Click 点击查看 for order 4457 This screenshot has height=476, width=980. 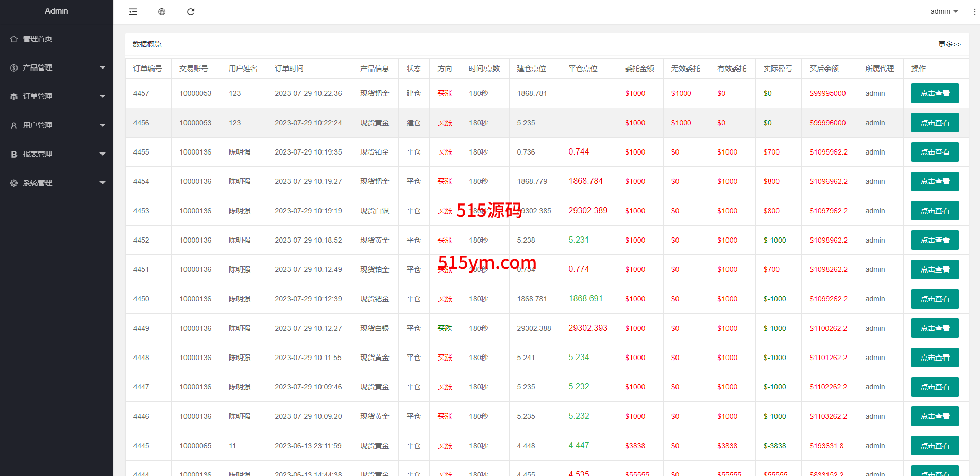point(935,93)
